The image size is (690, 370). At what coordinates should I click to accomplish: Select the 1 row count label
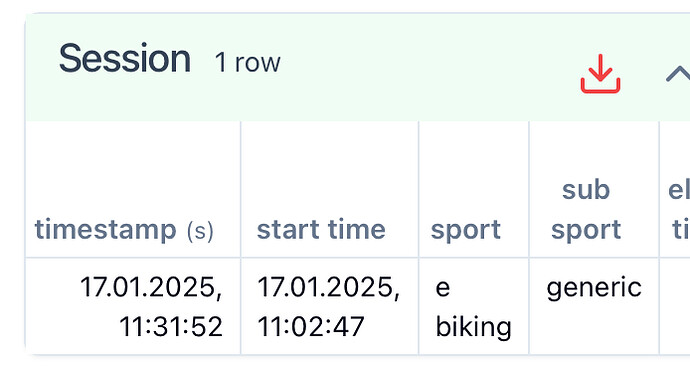coord(247,62)
